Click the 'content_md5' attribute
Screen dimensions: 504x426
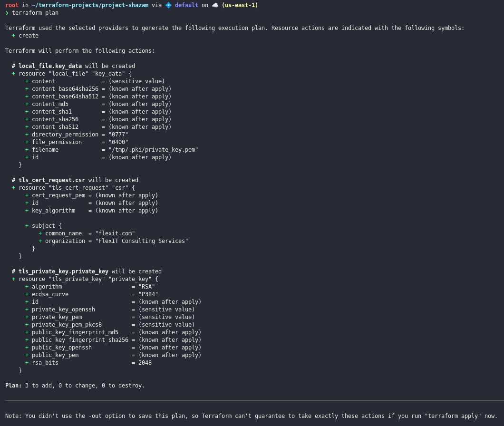click(x=50, y=104)
